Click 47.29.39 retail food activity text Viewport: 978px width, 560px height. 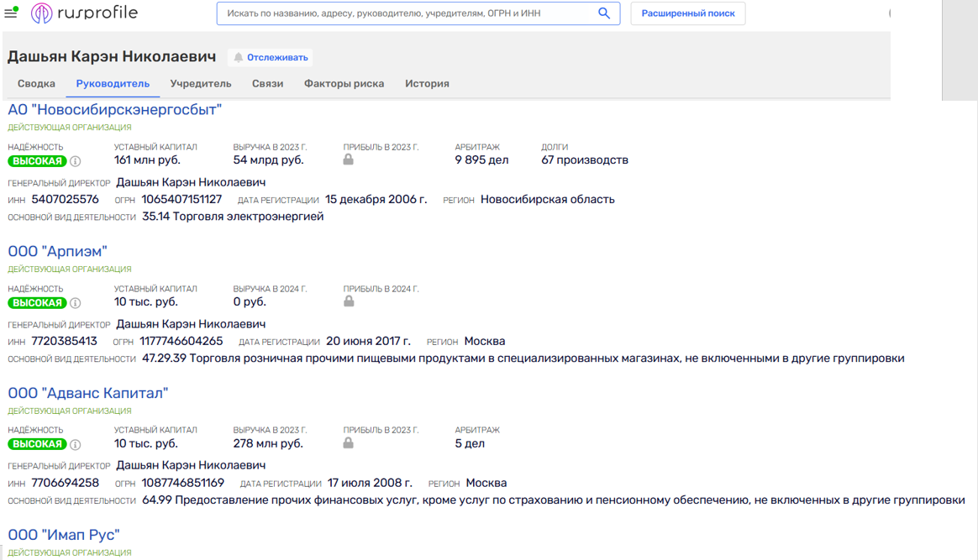click(523, 359)
